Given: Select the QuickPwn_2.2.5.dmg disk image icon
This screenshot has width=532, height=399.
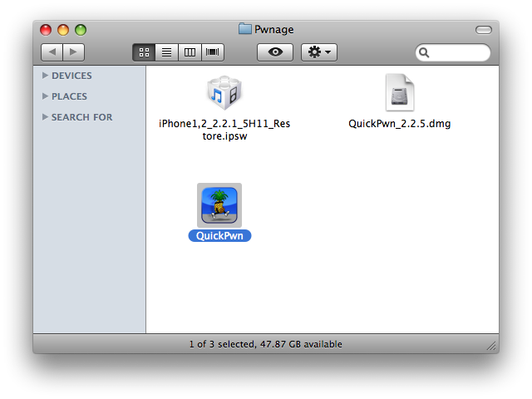Looking at the screenshot, I should [399, 92].
